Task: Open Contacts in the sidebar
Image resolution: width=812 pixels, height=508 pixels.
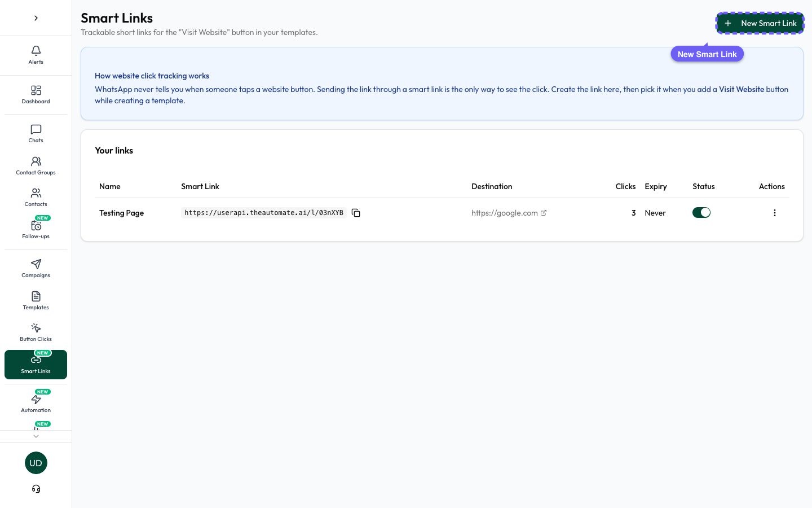Action: pyautogui.click(x=36, y=197)
